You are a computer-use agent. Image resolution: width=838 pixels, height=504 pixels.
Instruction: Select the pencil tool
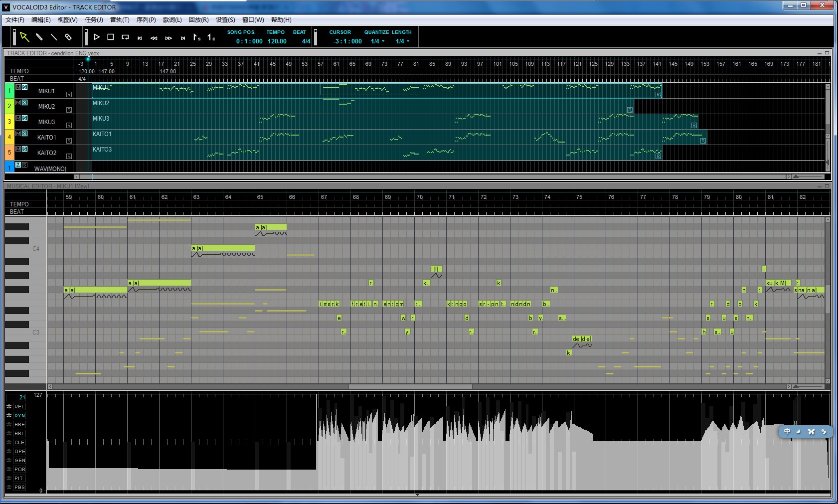(39, 37)
